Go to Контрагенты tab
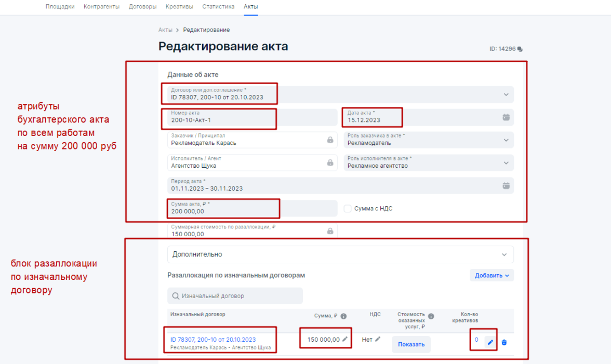The height and width of the screenshot is (364, 611). coord(101,7)
